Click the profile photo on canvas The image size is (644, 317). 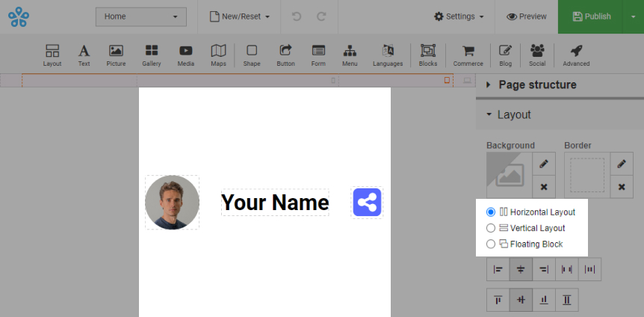(x=172, y=203)
